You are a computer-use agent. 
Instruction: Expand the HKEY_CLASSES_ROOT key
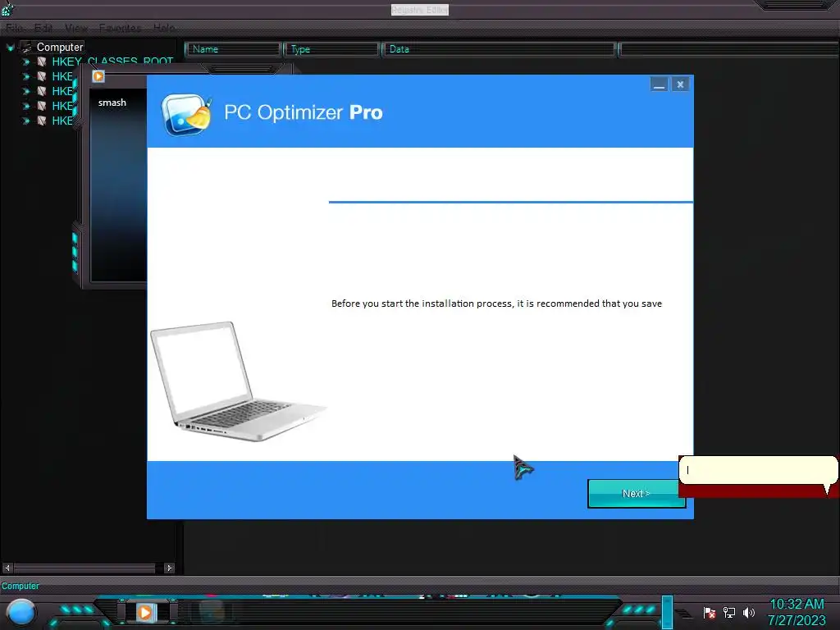pos(25,62)
